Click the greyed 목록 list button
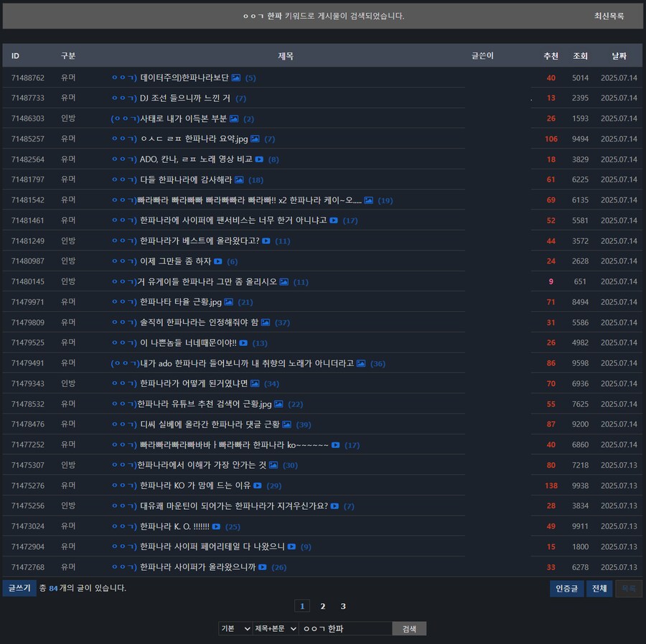Screen dimensions: 646x644 (x=629, y=589)
